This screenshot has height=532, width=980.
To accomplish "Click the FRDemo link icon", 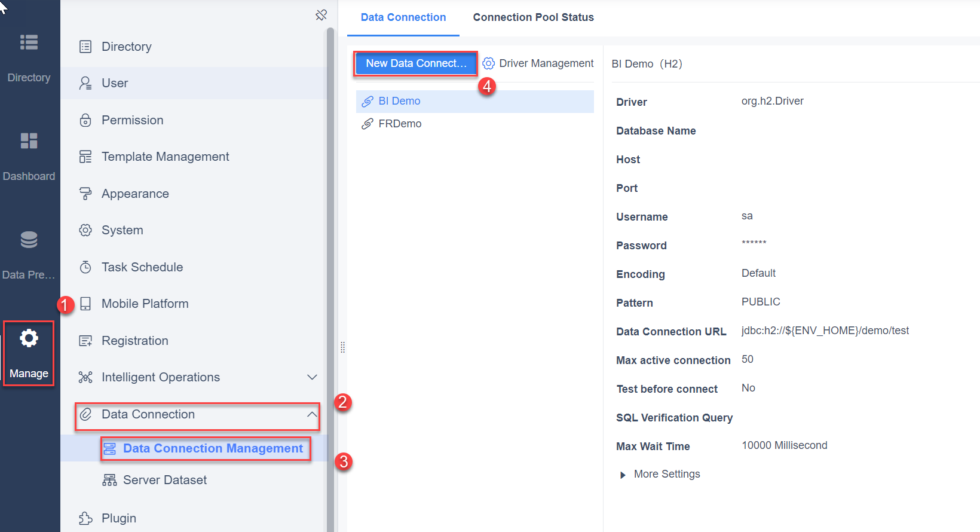I will [367, 124].
